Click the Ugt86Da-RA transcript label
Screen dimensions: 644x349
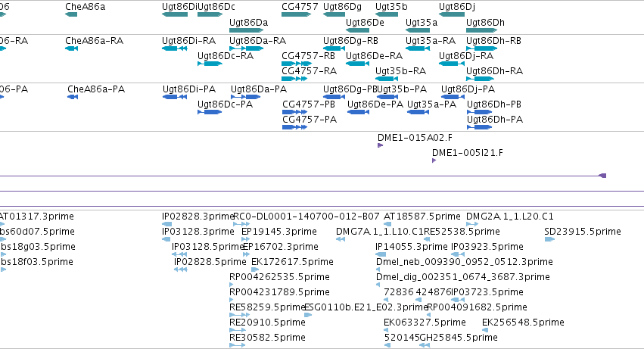[x=257, y=41]
